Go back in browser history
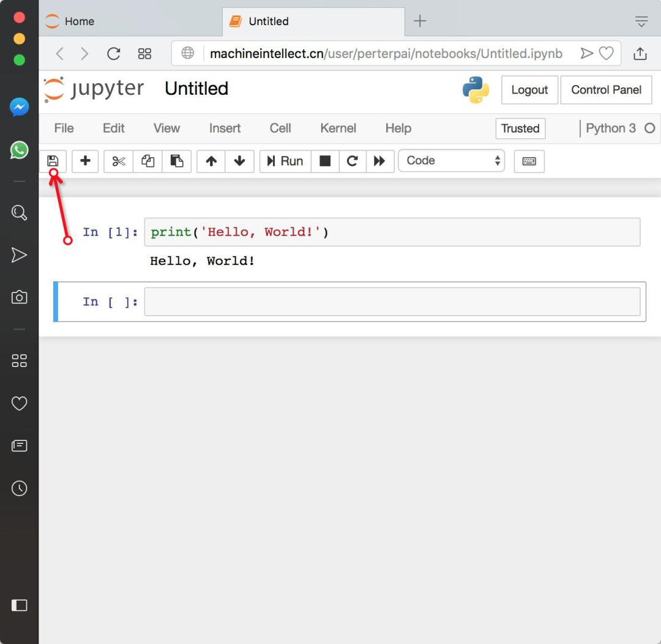 click(60, 53)
